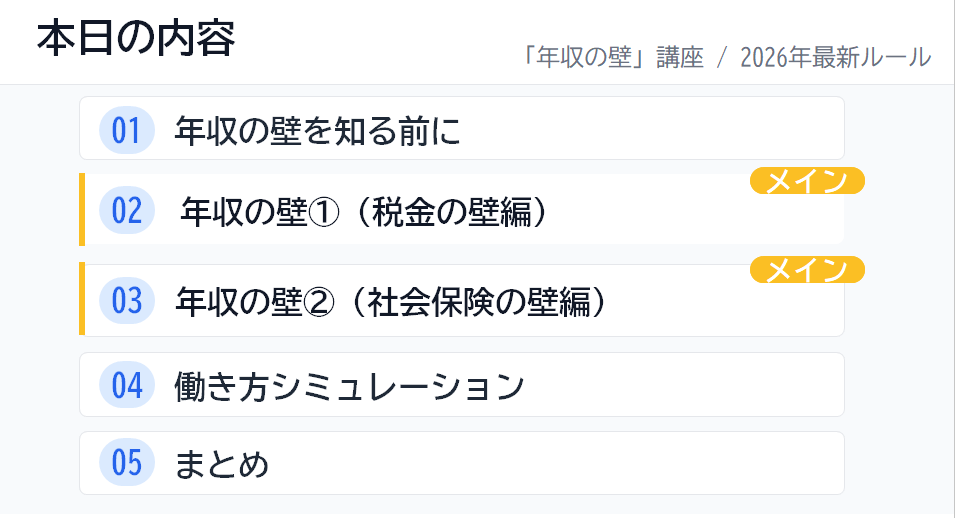Click the メイン badge on item 02
This screenshot has height=518, width=955.
[807, 181]
